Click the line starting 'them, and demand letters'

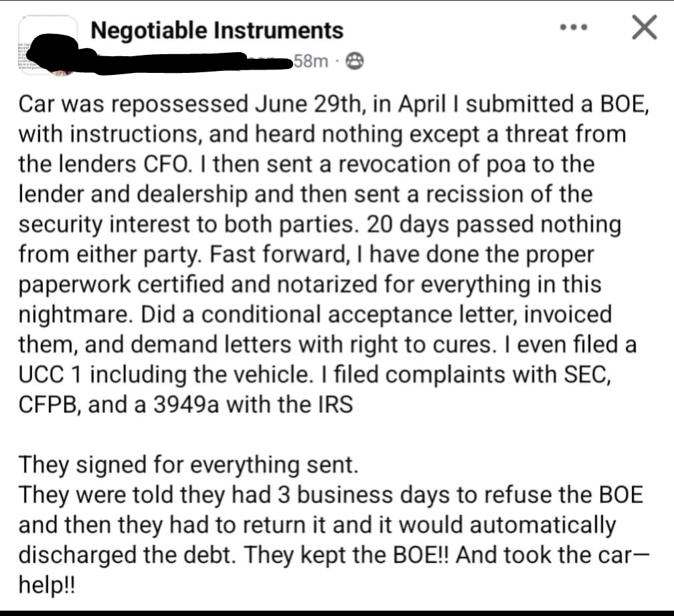pyautogui.click(x=327, y=344)
